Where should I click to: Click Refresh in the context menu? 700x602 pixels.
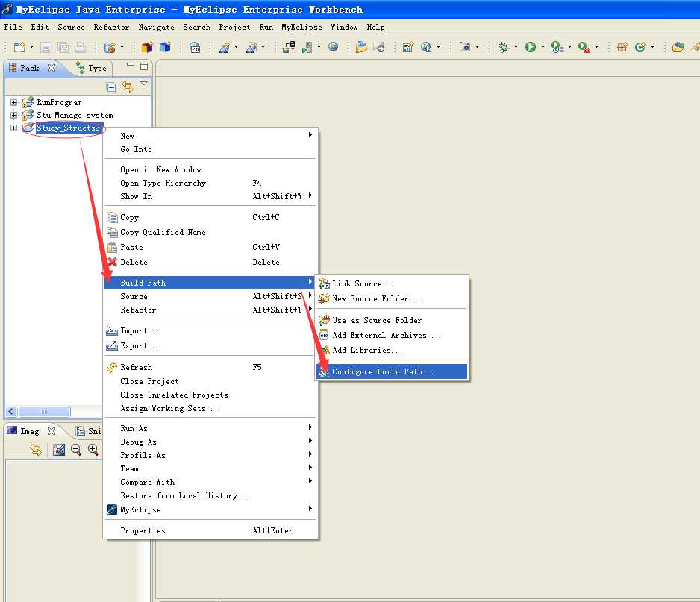(210, 367)
